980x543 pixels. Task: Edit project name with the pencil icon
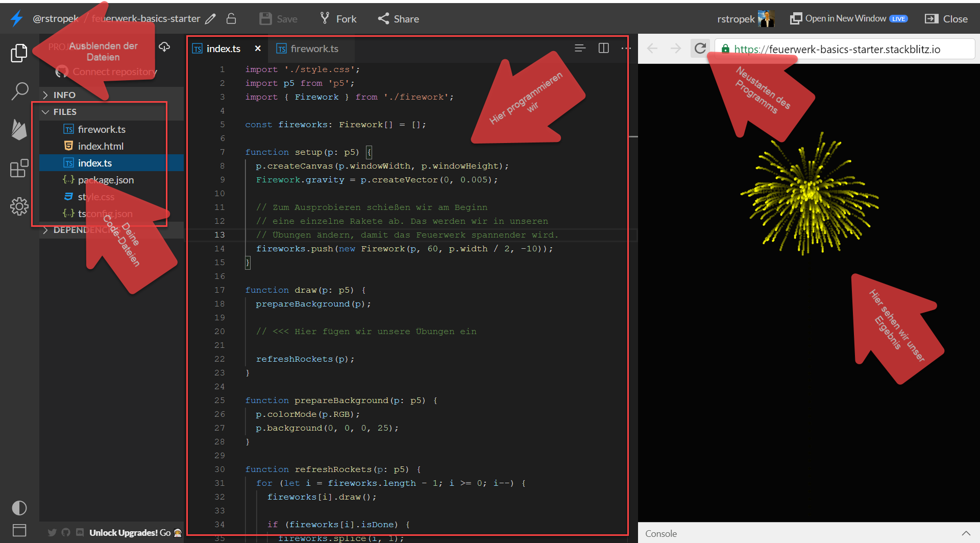point(210,19)
